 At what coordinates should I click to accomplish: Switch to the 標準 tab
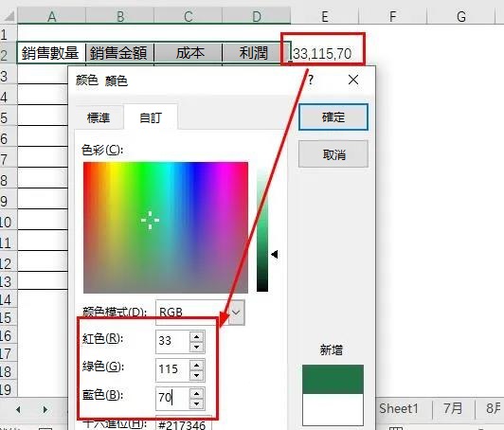click(99, 117)
